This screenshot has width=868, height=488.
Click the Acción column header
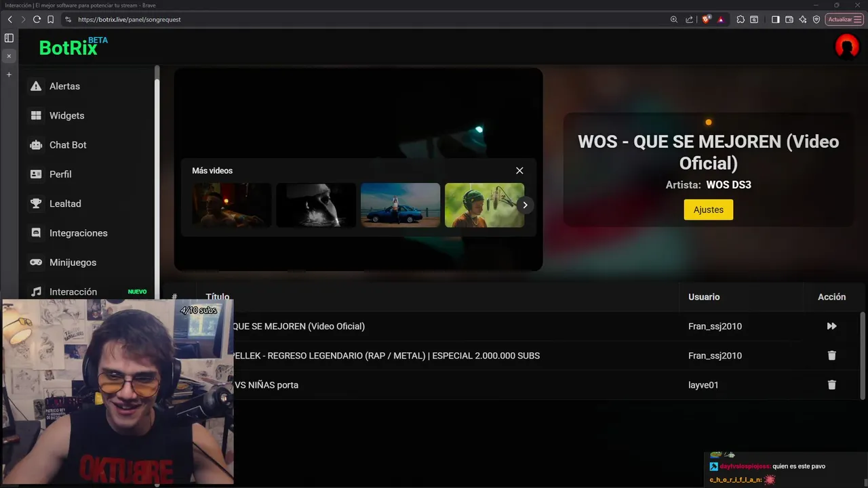pos(831,297)
